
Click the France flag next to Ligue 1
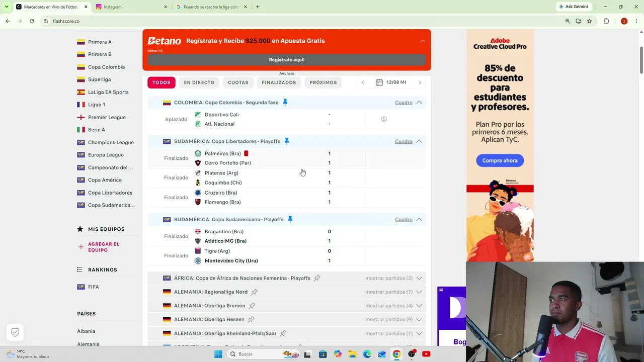[80, 105]
